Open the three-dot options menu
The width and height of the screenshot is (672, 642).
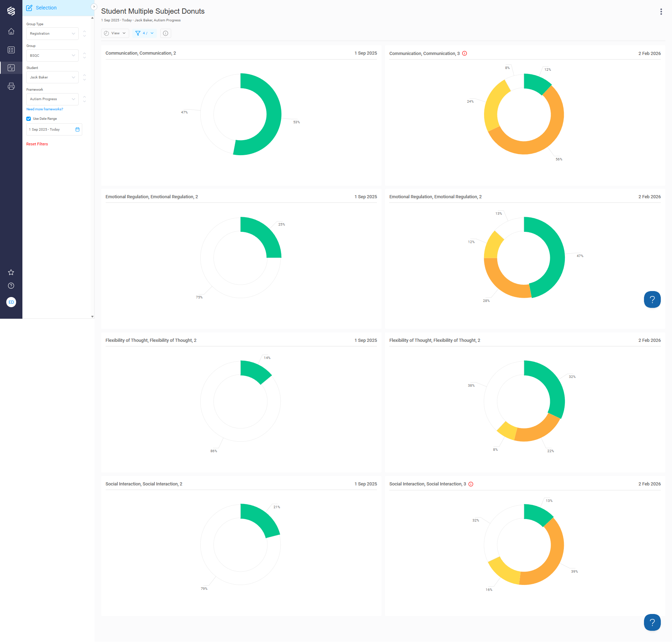(x=661, y=12)
